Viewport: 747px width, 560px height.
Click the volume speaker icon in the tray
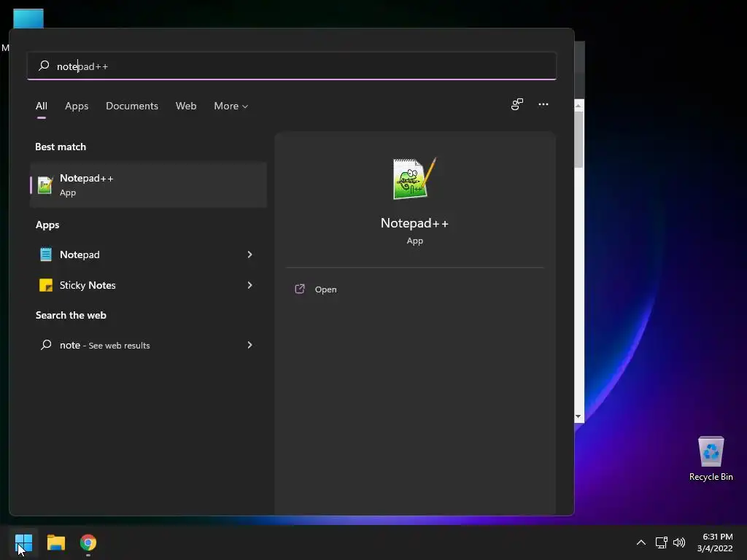click(x=679, y=542)
